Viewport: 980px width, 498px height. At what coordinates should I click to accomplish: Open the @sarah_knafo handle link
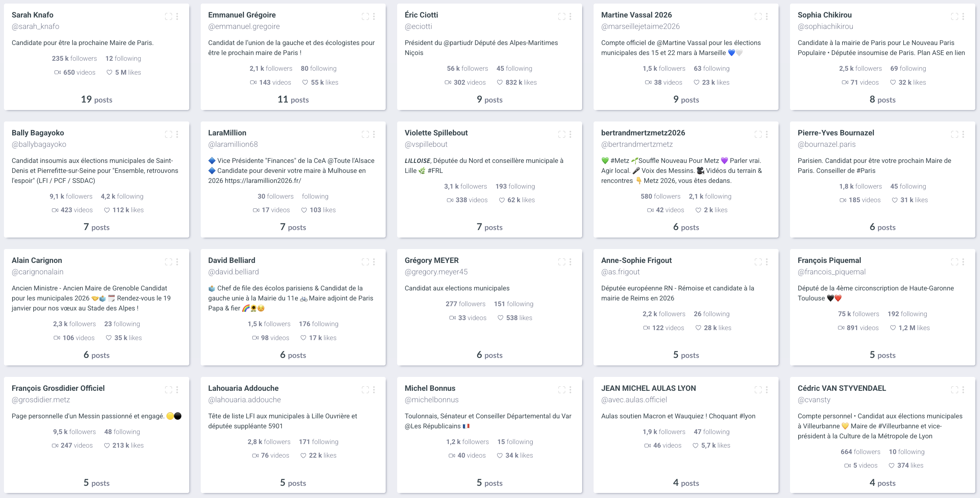[35, 26]
